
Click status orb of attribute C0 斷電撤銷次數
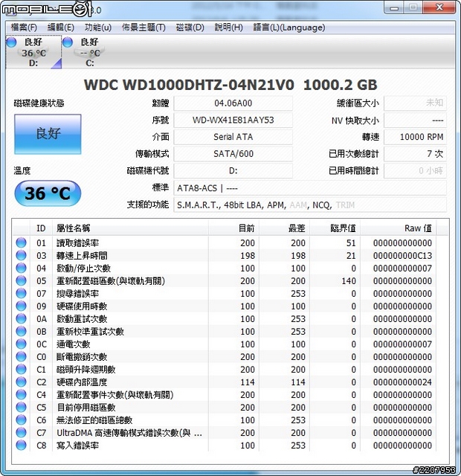point(21,356)
